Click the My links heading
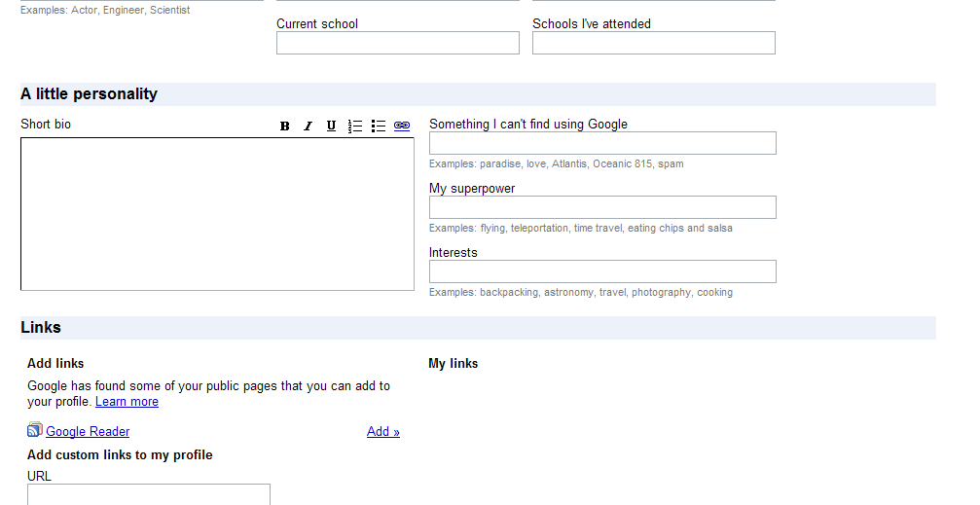980x505 pixels. click(454, 363)
